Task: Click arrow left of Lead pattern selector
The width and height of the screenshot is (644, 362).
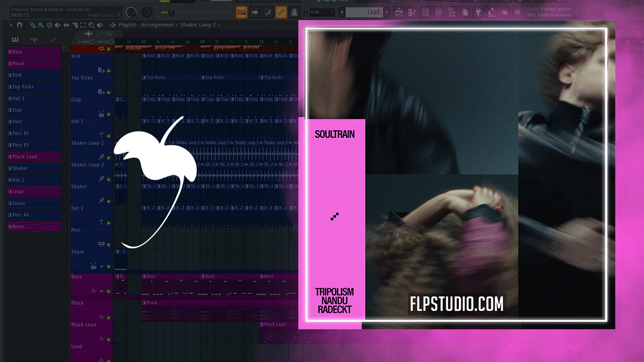Action: coord(342,12)
